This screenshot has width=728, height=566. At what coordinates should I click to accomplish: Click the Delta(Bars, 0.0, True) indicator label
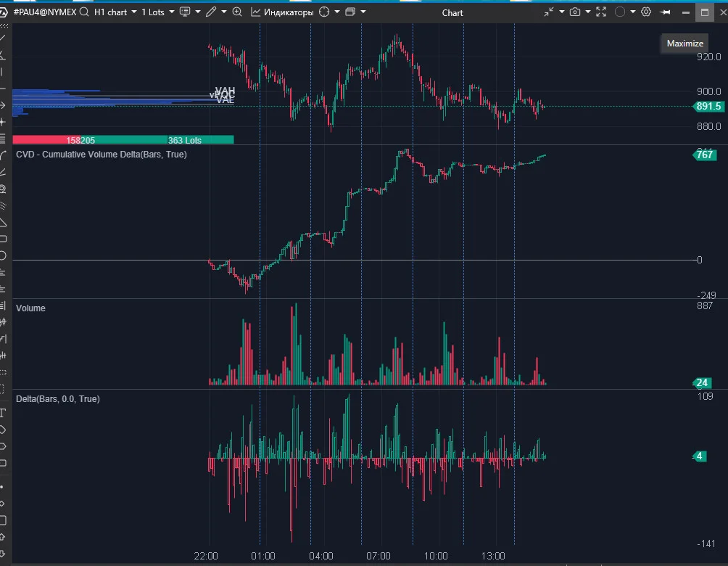[58, 398]
